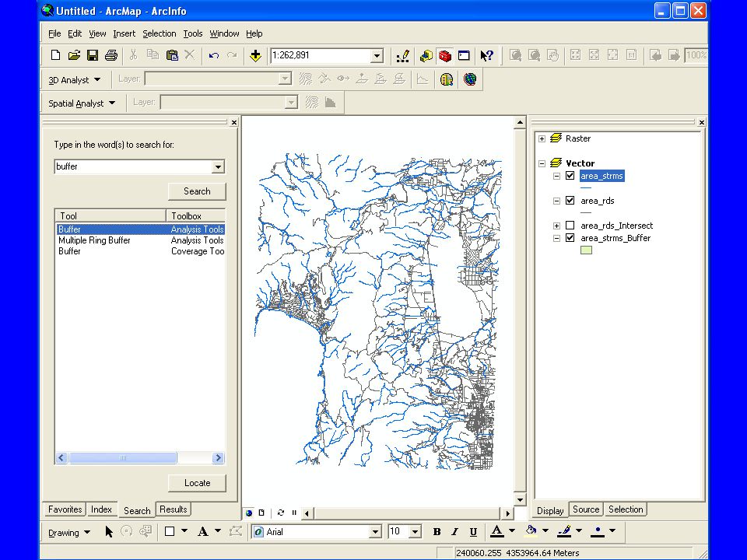The height and width of the screenshot is (560, 747).
Task: Open a map document with Open icon
Action: pyautogui.click(x=74, y=55)
